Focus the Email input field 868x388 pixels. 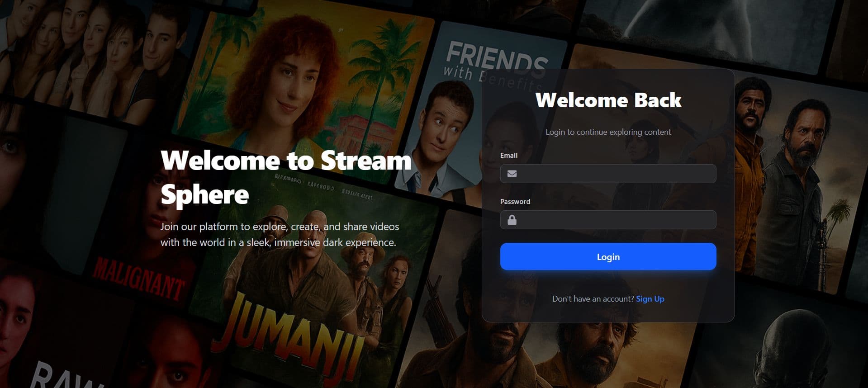coord(608,174)
